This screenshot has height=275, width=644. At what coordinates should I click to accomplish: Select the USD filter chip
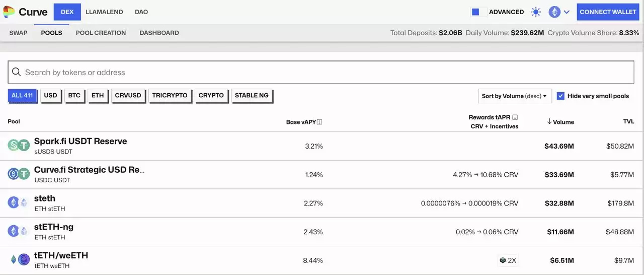pos(50,96)
